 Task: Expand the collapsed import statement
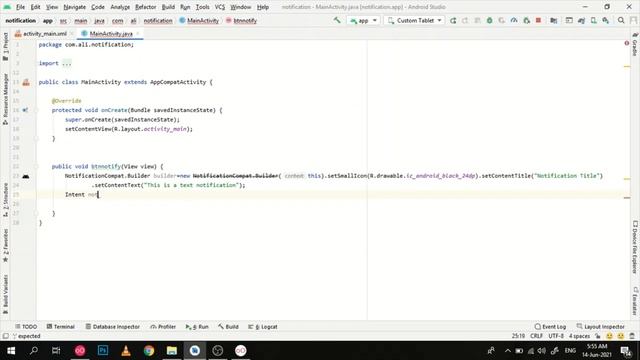[67, 63]
